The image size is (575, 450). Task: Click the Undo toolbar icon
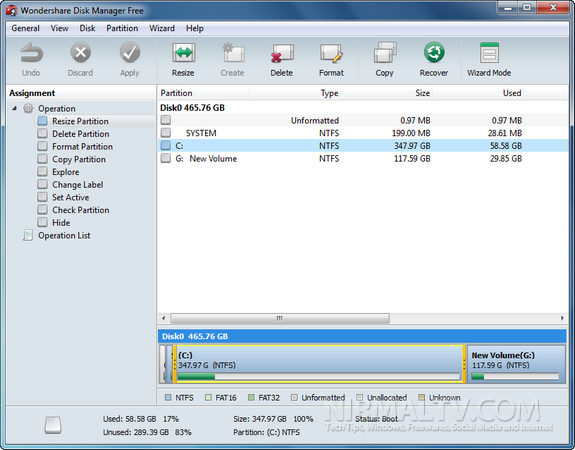31,52
